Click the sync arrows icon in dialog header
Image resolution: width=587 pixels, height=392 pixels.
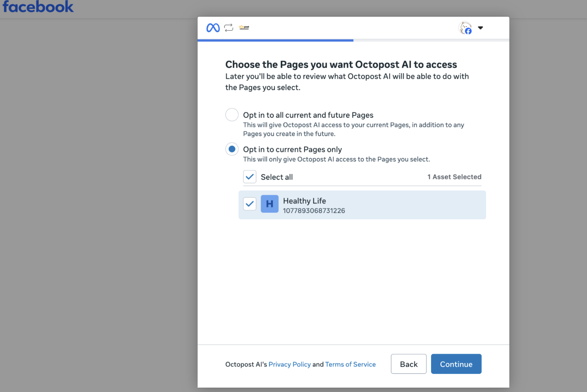[x=229, y=28]
